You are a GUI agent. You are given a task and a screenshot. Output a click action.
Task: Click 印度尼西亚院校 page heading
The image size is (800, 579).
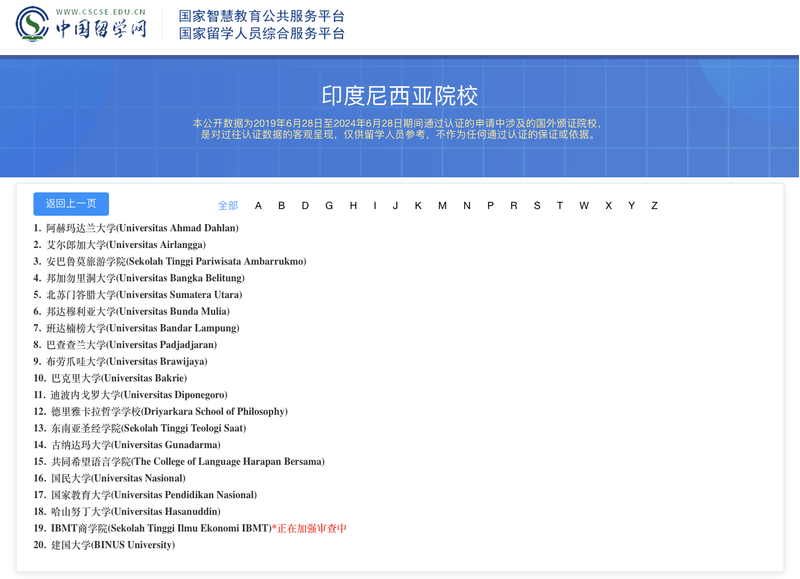click(x=399, y=96)
